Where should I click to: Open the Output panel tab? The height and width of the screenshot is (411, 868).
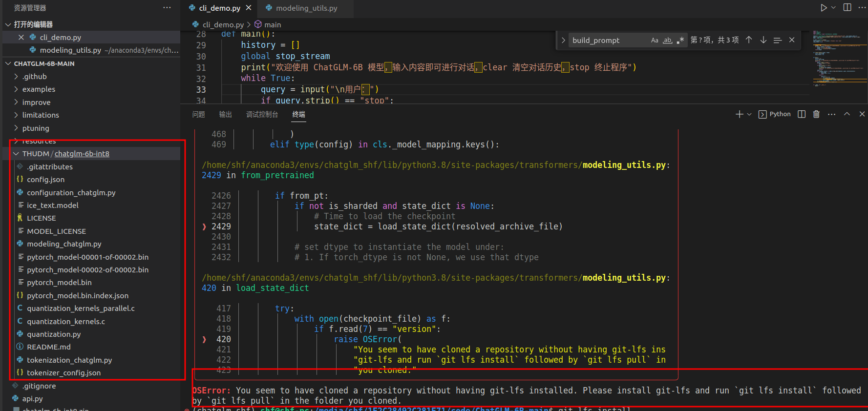click(226, 114)
